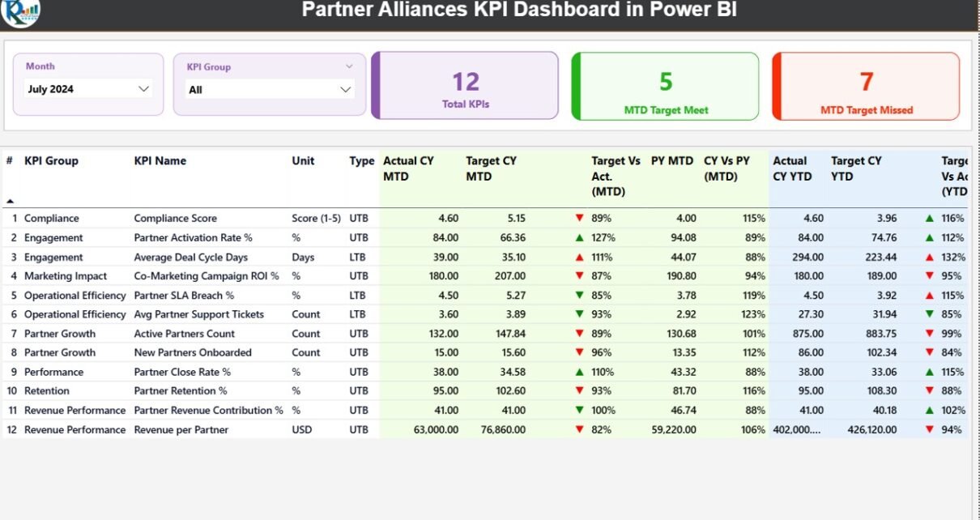The image size is (980, 520).
Task: Click the sort arrow under the # column header
Action: pos(10,200)
